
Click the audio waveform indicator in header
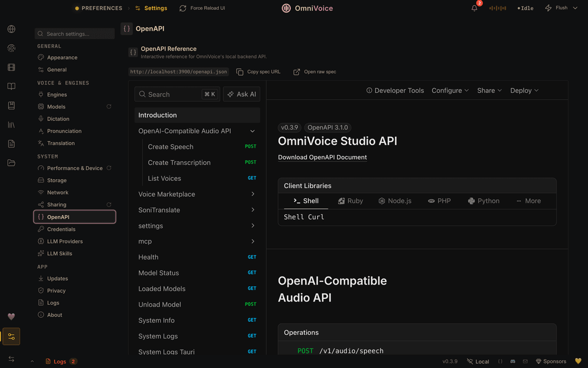point(498,8)
